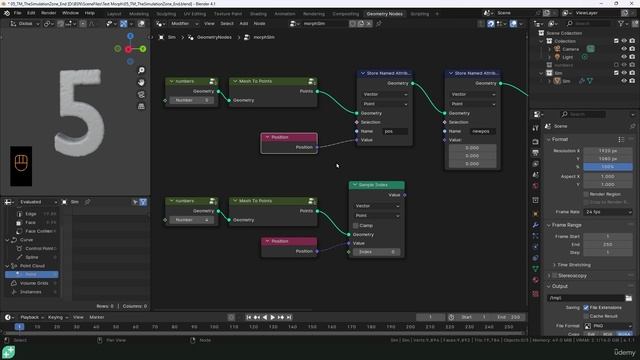This screenshot has height=360, width=640.
Task: Open the File menu
Action: pos(18,13)
